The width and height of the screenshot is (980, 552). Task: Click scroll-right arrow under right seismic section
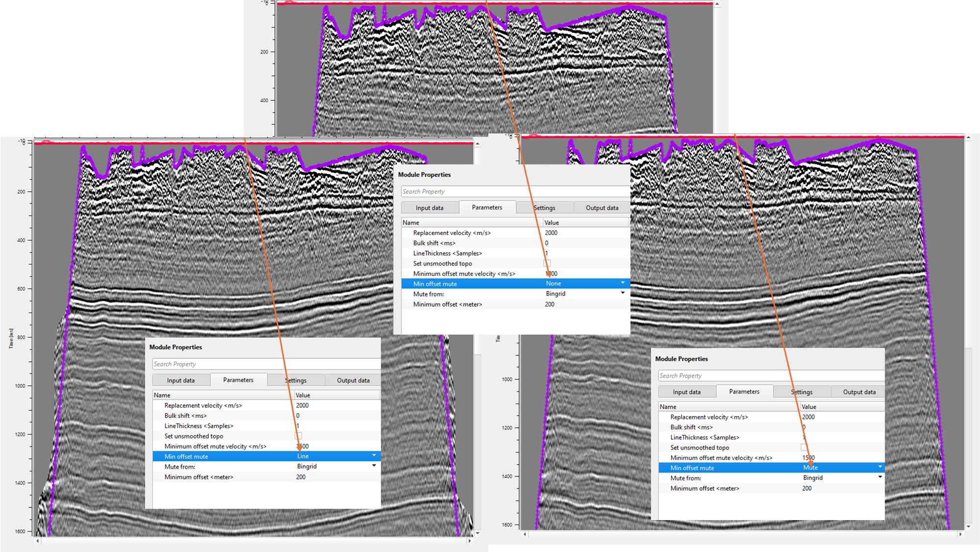(960, 534)
